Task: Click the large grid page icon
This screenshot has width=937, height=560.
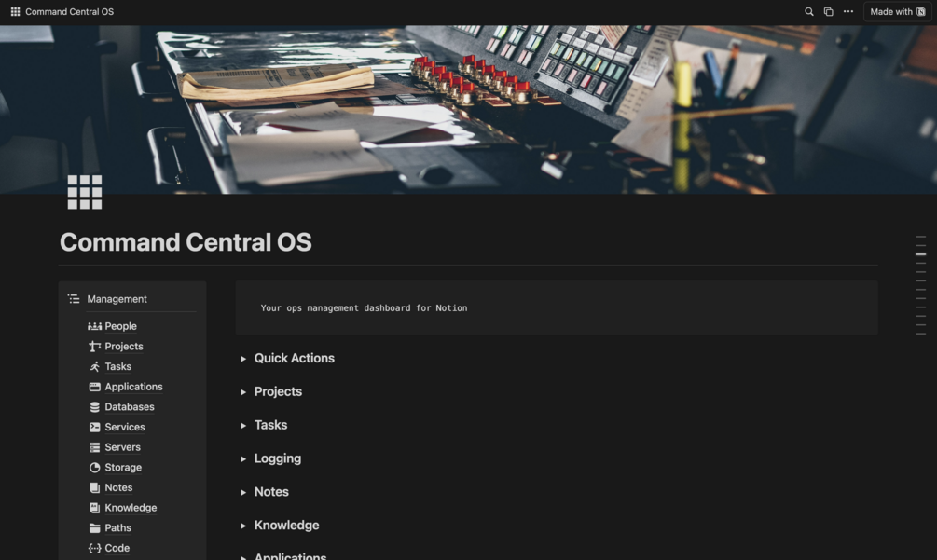Action: coord(84,192)
